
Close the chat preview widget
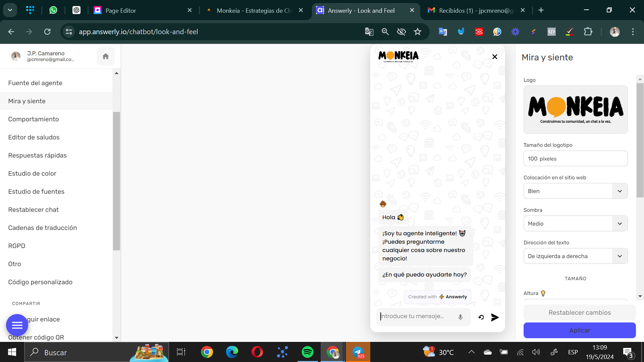coord(495,57)
